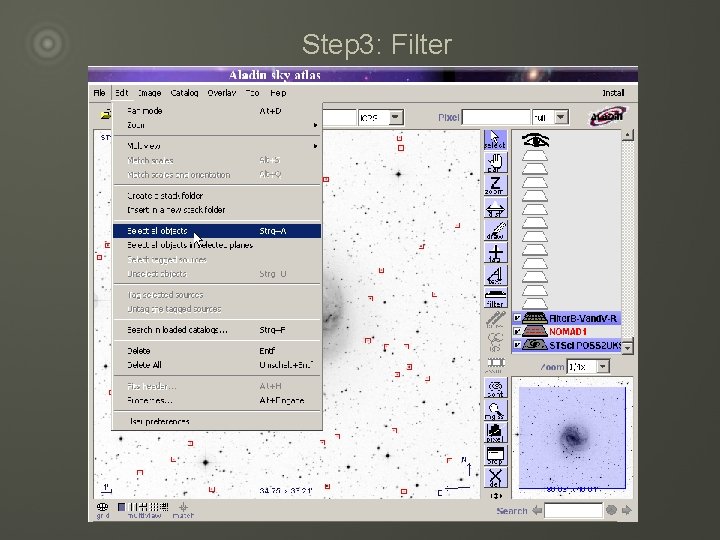Select the NOMAD1 plane label
Screen dimensions: 720x540
click(x=568, y=331)
